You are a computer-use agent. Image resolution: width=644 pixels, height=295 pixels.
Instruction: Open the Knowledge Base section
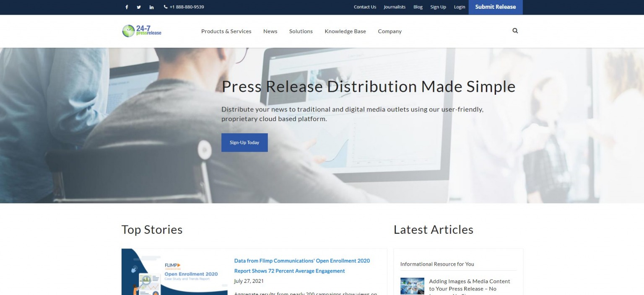pyautogui.click(x=345, y=31)
